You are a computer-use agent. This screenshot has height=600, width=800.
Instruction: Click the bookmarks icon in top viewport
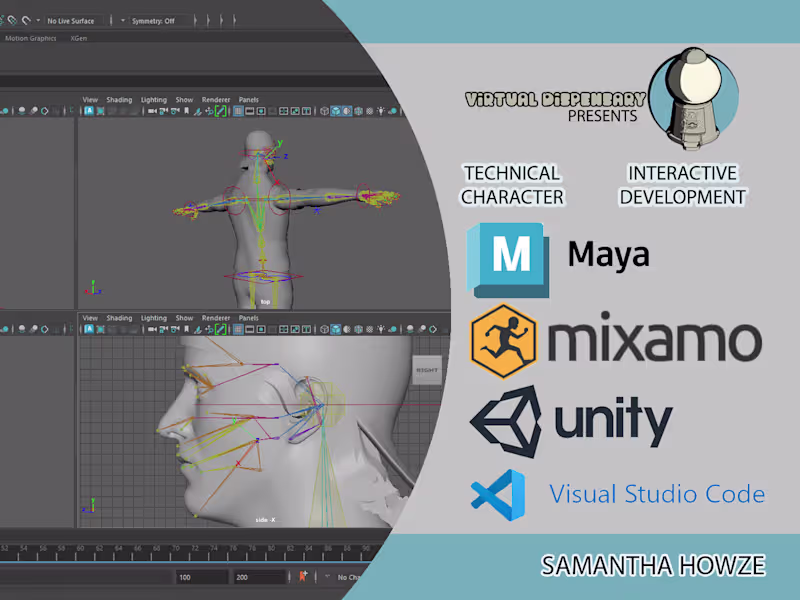click(186, 111)
